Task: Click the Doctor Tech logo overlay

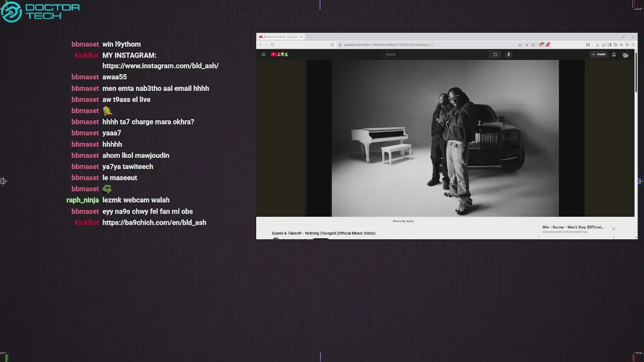Action: pyautogui.click(x=40, y=12)
